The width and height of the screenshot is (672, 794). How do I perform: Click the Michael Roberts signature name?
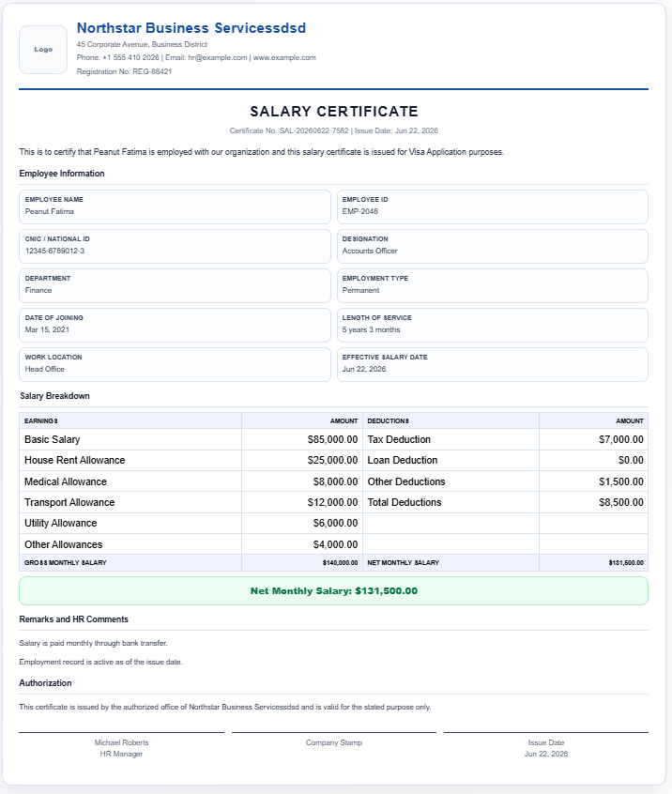[121, 743]
